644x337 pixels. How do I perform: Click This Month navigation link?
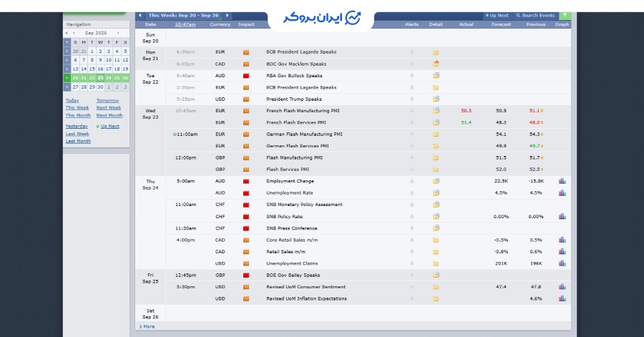click(x=78, y=116)
